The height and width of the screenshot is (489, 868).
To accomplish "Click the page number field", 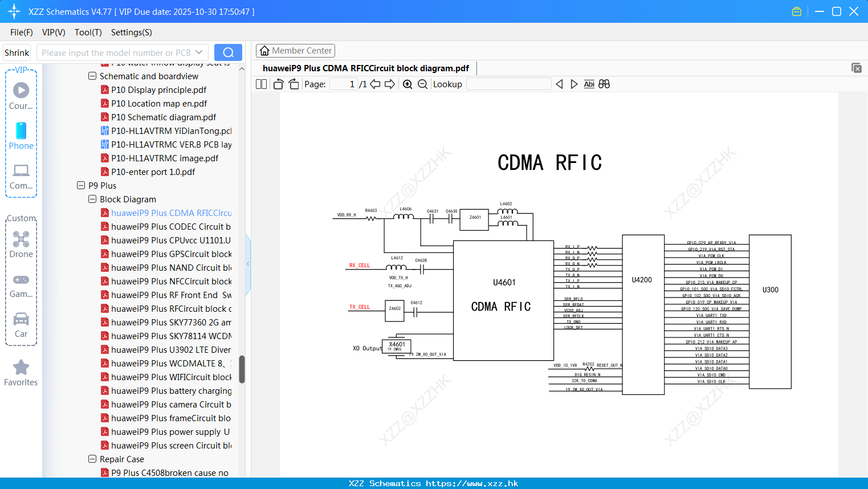I will [344, 84].
